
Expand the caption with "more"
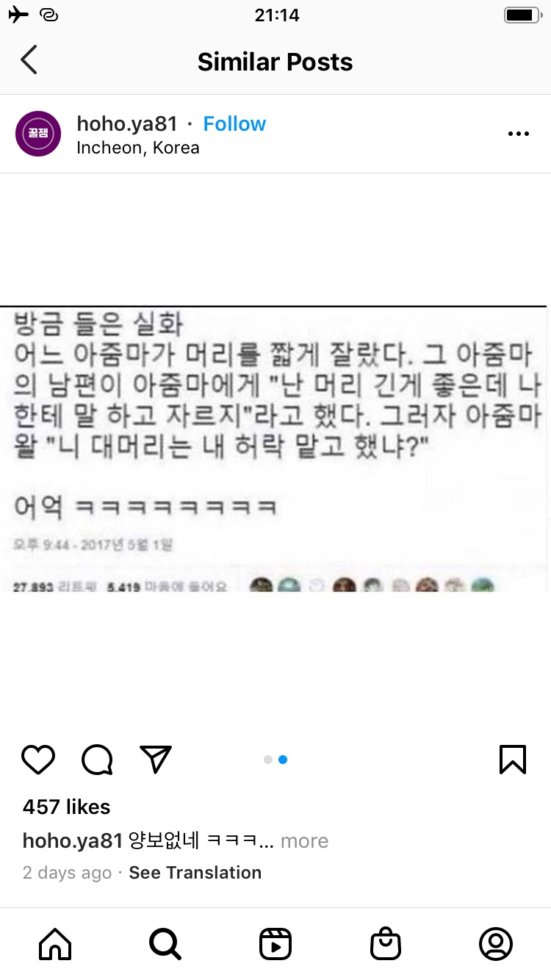click(x=304, y=841)
